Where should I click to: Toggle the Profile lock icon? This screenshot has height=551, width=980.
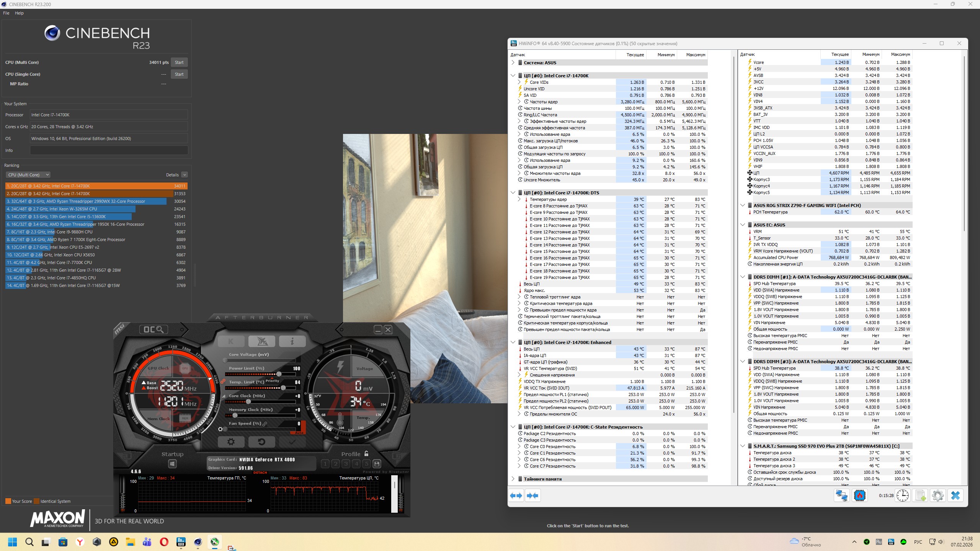pyautogui.click(x=366, y=454)
